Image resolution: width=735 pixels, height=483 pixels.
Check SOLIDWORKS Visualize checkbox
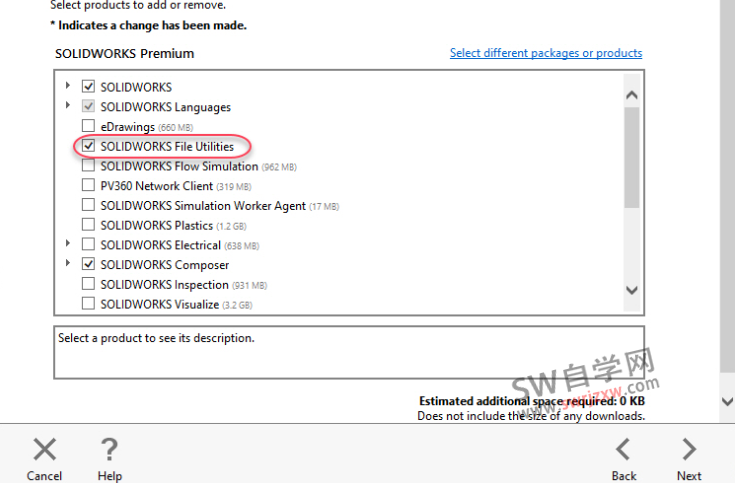pos(88,303)
